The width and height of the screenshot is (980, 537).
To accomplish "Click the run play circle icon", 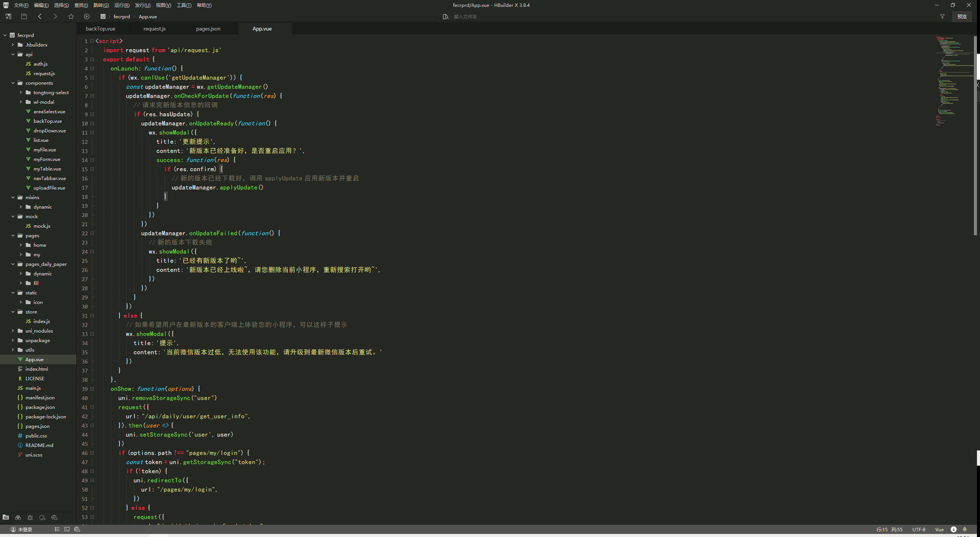I will [87, 16].
